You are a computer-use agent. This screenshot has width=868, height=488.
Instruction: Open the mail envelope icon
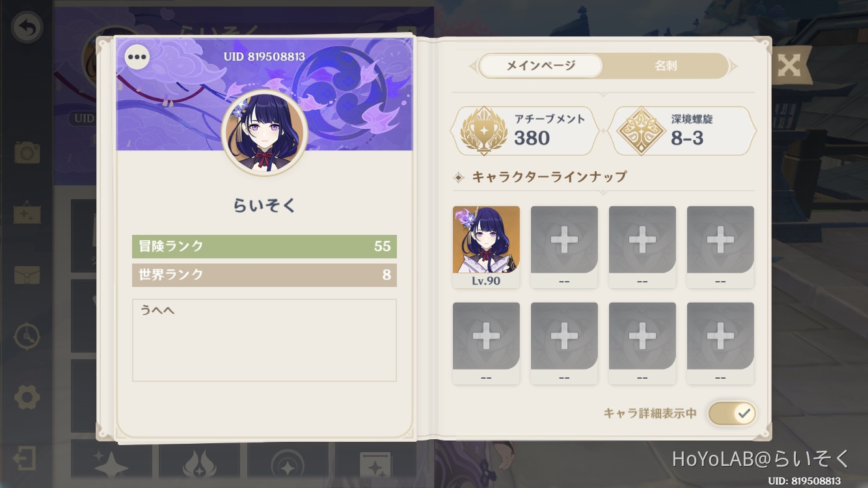[27, 275]
